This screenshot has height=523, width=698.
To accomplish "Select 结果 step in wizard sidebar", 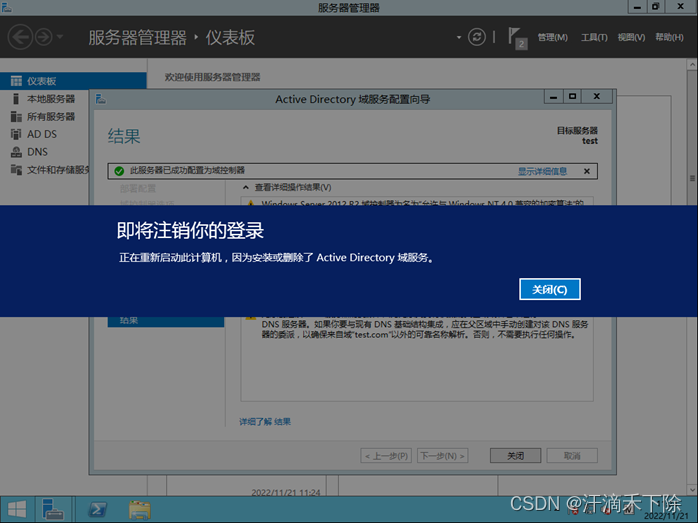I will tap(166, 322).
